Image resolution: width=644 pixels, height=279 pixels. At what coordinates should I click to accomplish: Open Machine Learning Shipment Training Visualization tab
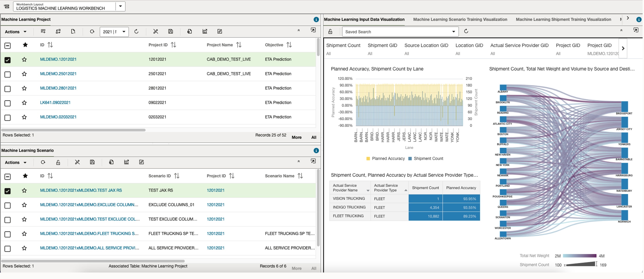tap(563, 20)
